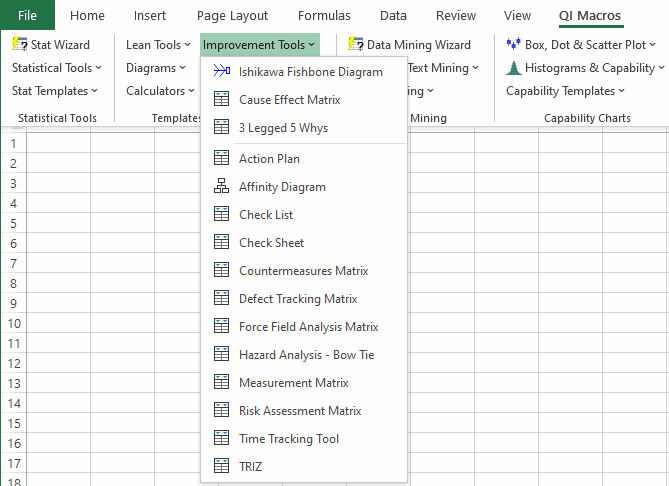Choose Cause Effect Matrix from menu
The width and height of the screenshot is (669, 486).
point(304,99)
